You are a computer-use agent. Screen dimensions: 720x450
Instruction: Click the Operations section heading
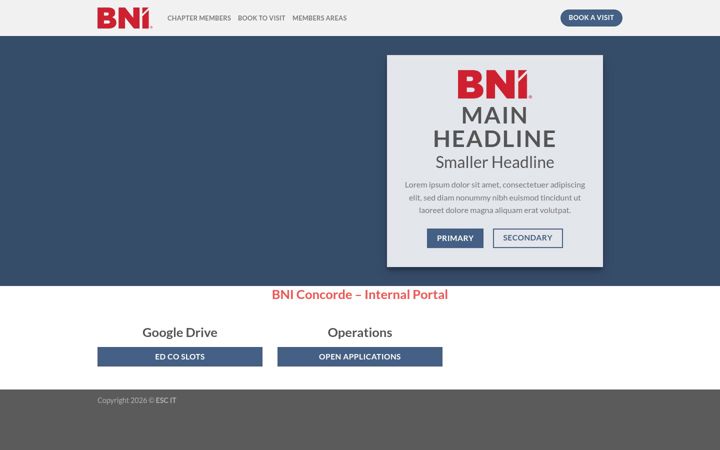[x=360, y=332]
